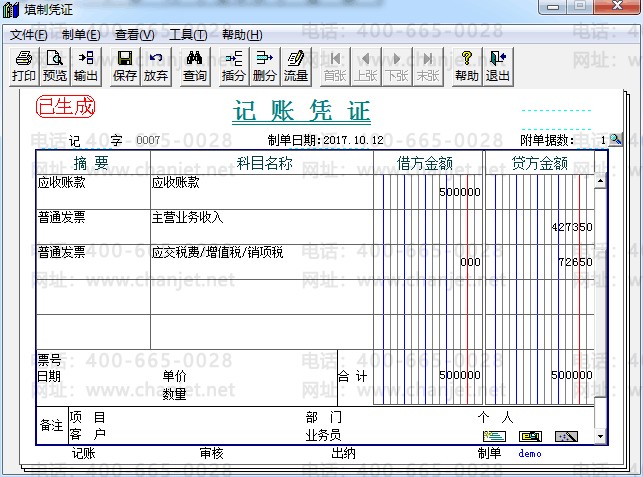Click 插分 to insert an entry line

coord(234,66)
